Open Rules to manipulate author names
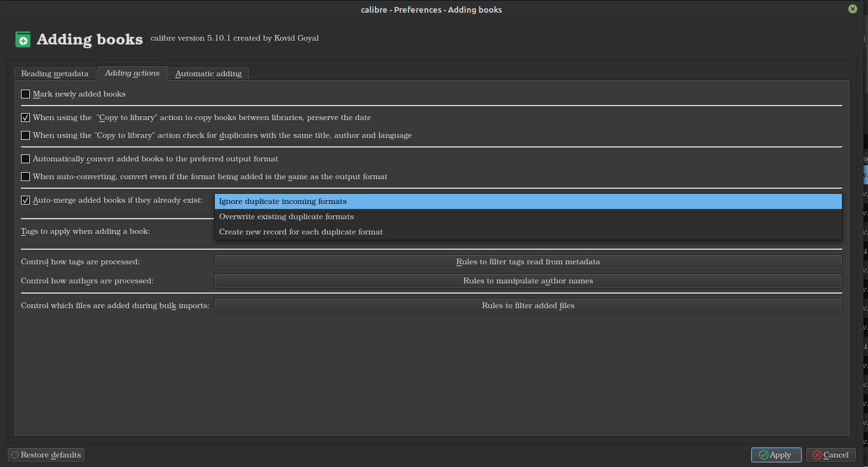Screen dimensions: 868x467 pyautogui.click(x=528, y=281)
